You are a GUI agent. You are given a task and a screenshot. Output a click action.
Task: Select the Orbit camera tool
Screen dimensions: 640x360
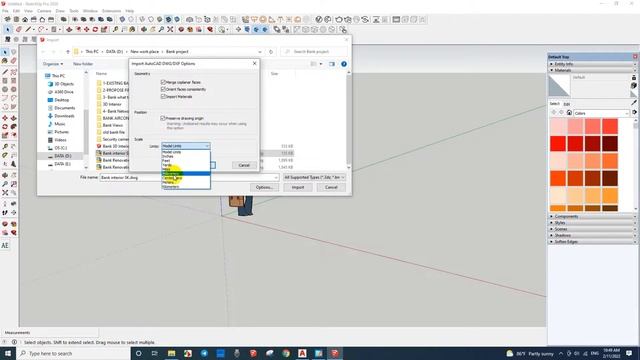(144, 29)
